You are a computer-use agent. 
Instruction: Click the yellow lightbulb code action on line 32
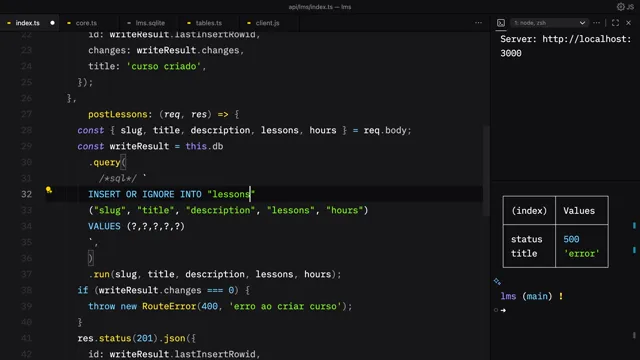(49, 190)
